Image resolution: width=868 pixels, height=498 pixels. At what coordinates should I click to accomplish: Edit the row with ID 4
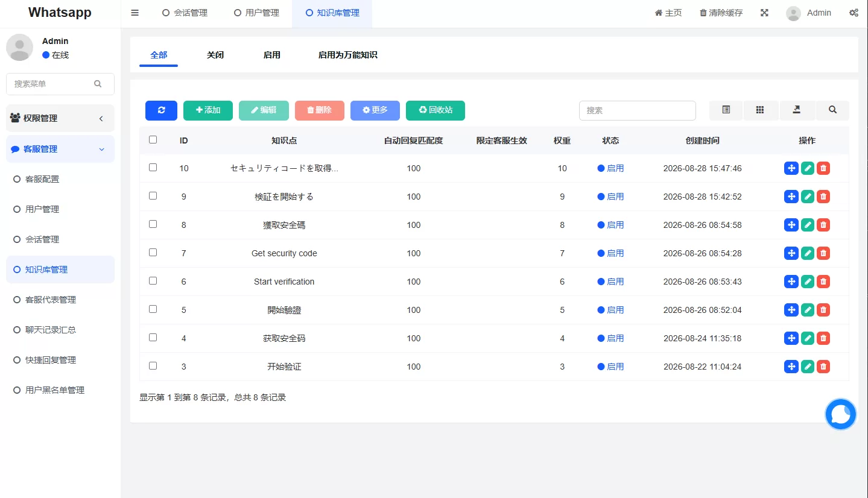(808, 338)
